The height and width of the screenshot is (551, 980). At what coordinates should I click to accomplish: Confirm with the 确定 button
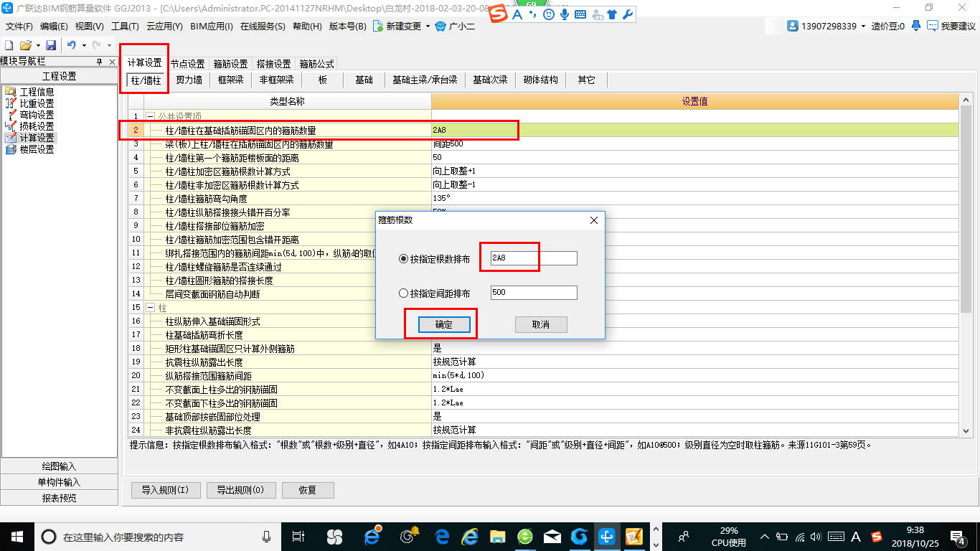coord(444,324)
